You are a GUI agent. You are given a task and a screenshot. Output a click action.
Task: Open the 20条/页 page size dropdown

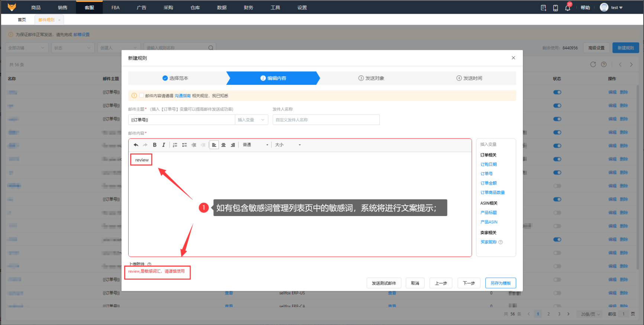click(x=590, y=314)
